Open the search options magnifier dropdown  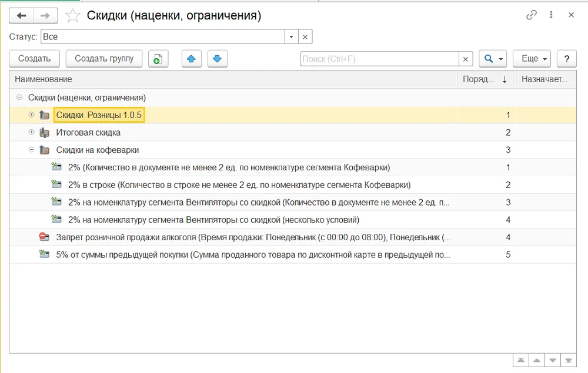click(x=493, y=59)
